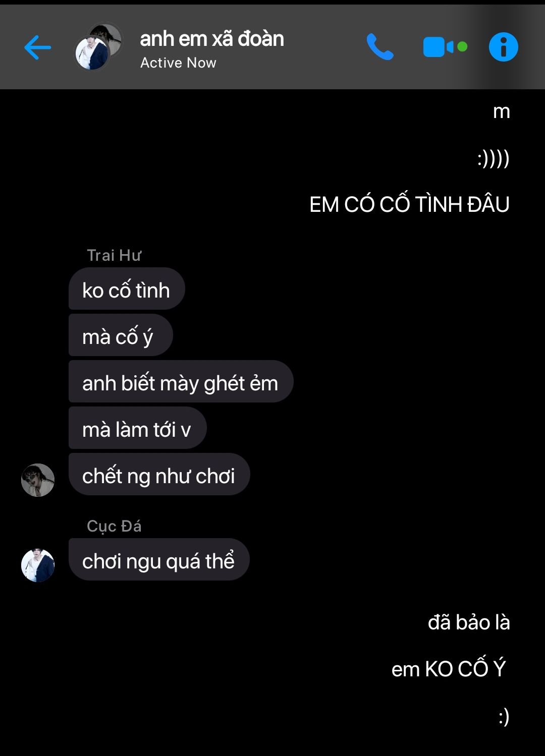This screenshot has width=545, height=756.
Task: Start a voice call with the group
Action: pyautogui.click(x=380, y=47)
